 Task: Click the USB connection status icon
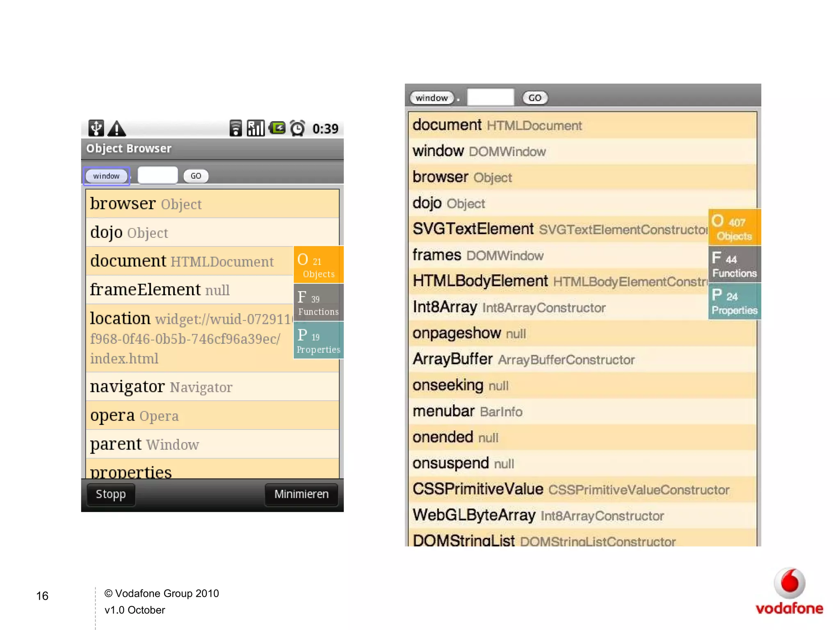tap(96, 128)
